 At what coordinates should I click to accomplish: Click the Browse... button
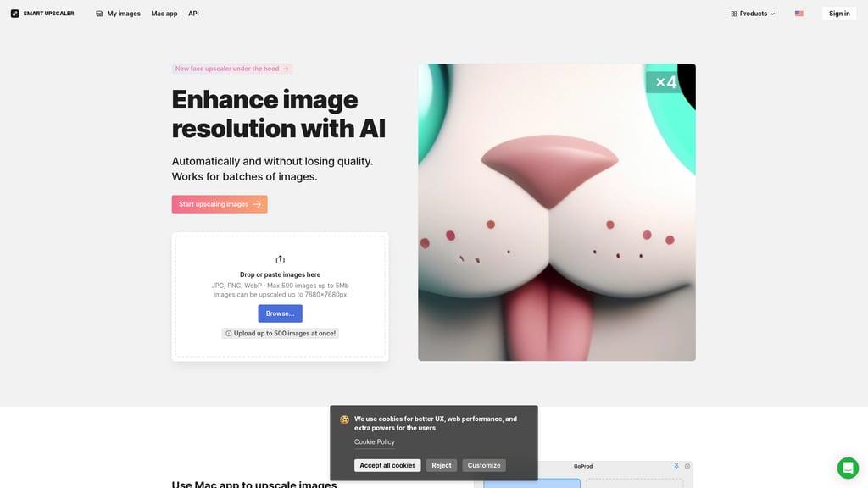coord(280,313)
